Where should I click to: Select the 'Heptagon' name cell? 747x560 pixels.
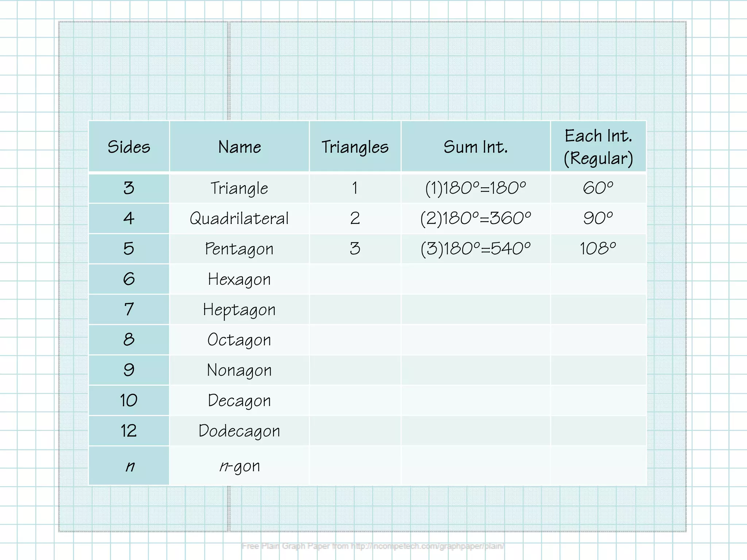coord(239,309)
